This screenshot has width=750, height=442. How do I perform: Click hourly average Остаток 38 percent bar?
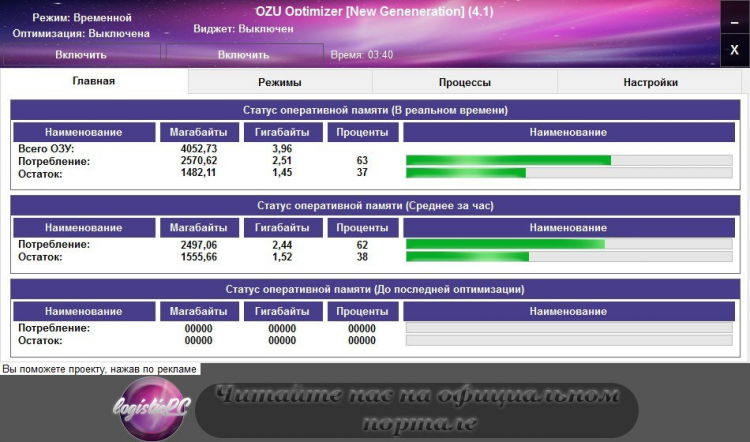coord(569,256)
